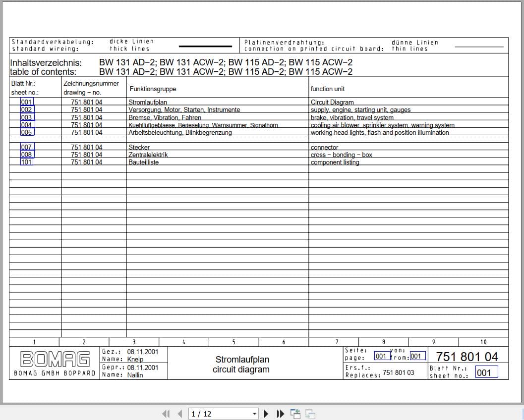Open sheet 001 Stromlaufplan link
This screenshot has width=524, height=420.
pyautogui.click(x=26, y=102)
